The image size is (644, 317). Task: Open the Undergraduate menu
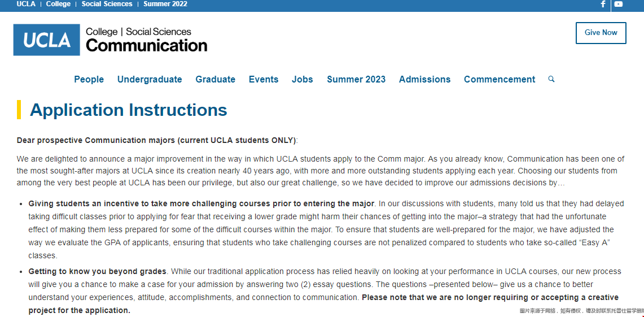point(150,80)
